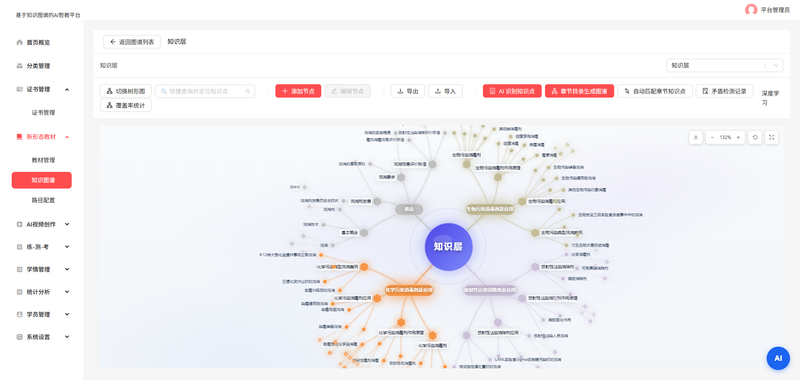Open the graph list menu icon

695,138
